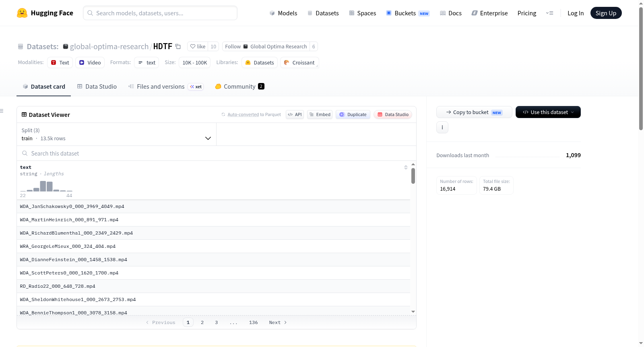This screenshot has width=644, height=347.
Task: Select row WDA_DianneFeinstein_000_1458_1538.mp4
Action: pyautogui.click(x=213, y=260)
